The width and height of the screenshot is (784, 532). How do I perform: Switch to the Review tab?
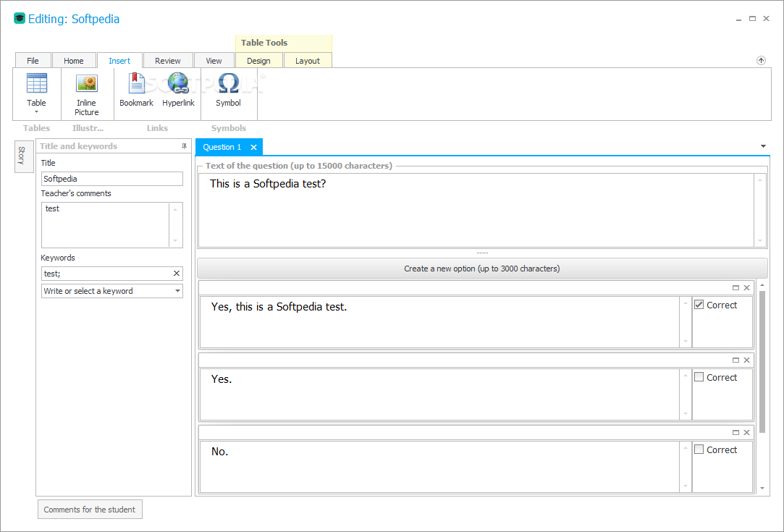point(167,61)
